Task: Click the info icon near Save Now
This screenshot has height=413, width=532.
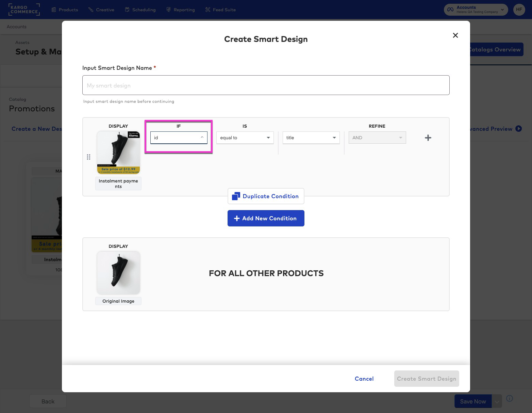Action: [x=510, y=398]
